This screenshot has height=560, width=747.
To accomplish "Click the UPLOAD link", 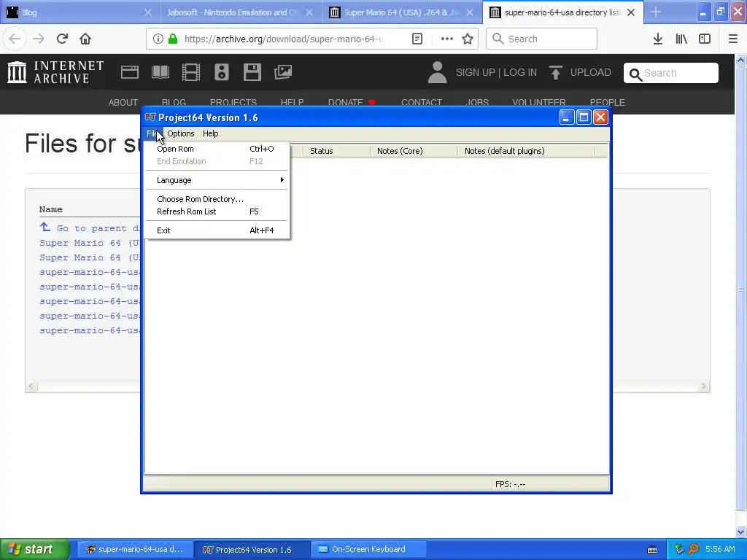I will (580, 72).
